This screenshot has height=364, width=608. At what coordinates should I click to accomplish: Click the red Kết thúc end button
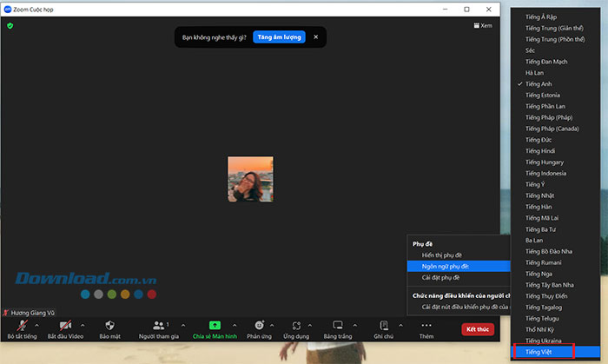click(x=477, y=329)
